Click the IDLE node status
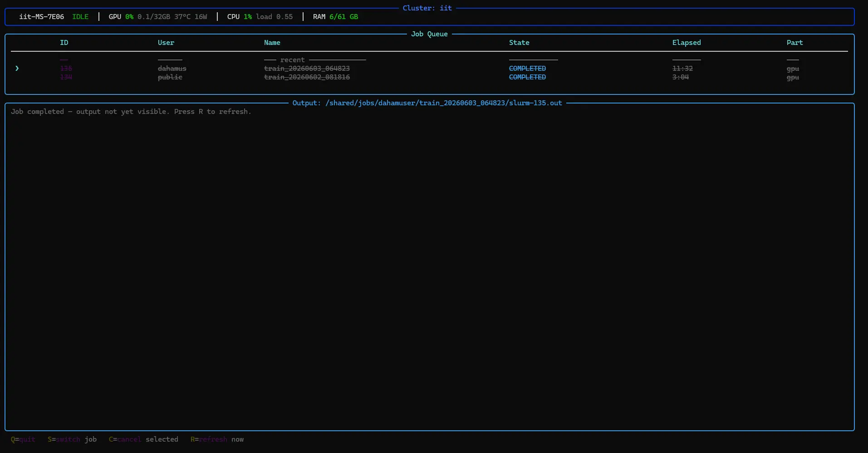868x453 pixels. pos(80,17)
